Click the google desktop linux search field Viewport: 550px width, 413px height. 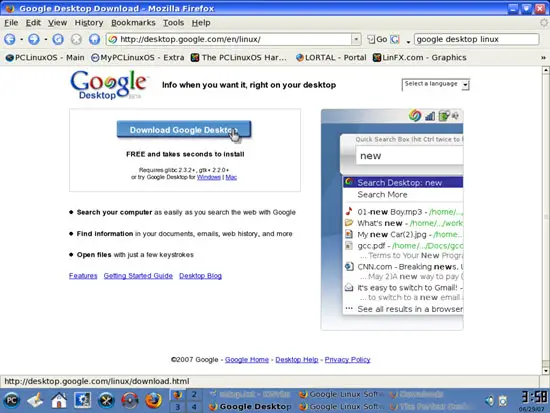click(x=476, y=39)
